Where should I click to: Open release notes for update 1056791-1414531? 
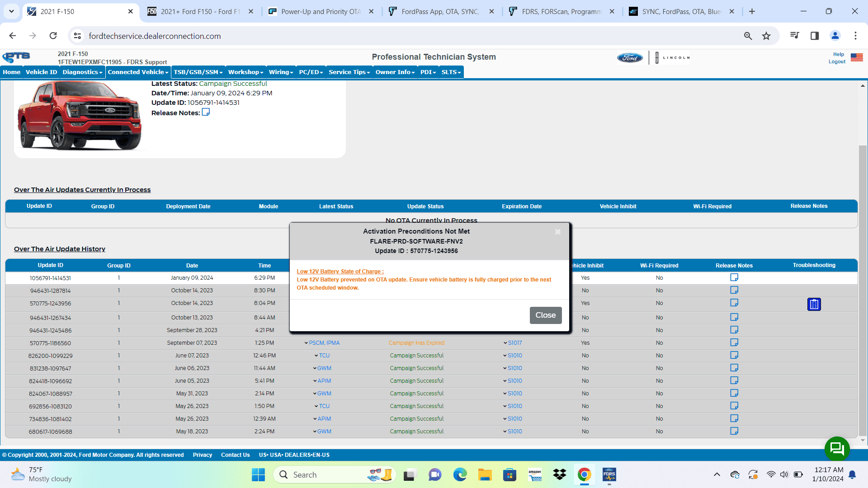click(734, 277)
